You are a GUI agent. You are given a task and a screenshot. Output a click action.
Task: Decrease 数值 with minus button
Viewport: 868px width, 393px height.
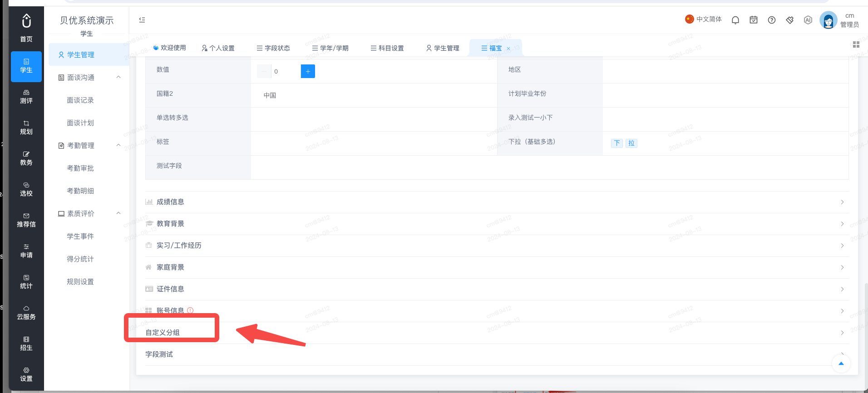tap(264, 71)
